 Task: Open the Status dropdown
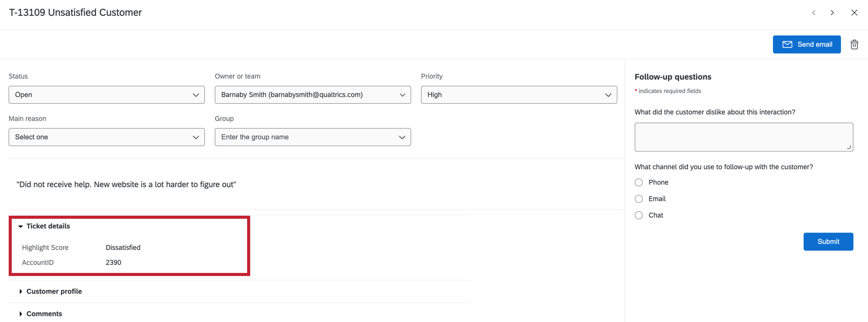pyautogui.click(x=107, y=95)
